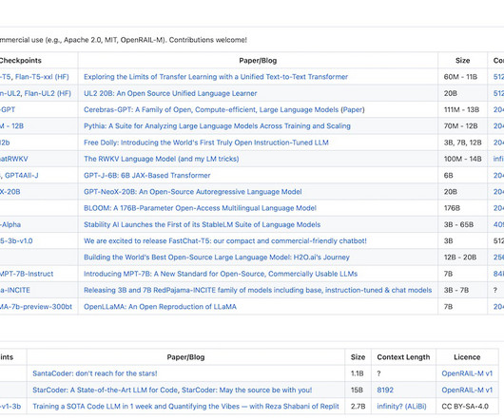Click the H2O.ai's Journey blog link
The image size is (504, 420).
[x=217, y=258]
